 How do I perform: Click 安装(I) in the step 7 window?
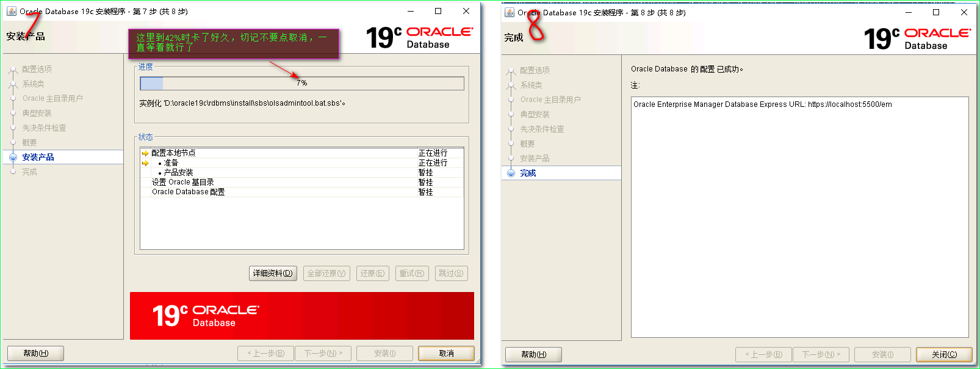385,353
